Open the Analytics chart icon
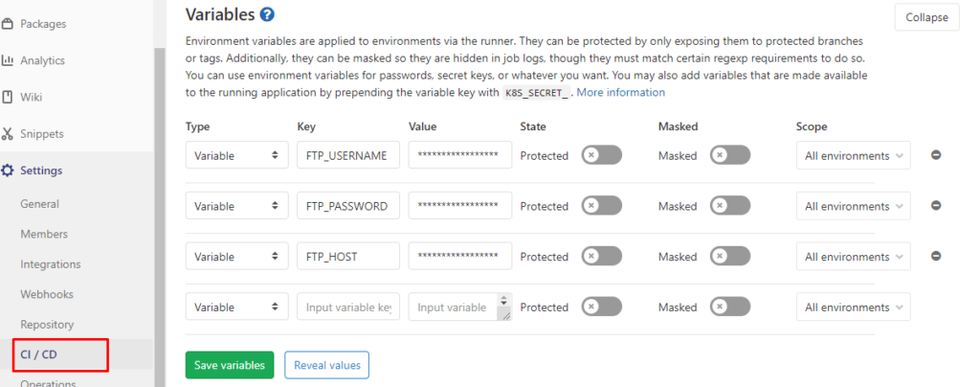 click(8, 60)
